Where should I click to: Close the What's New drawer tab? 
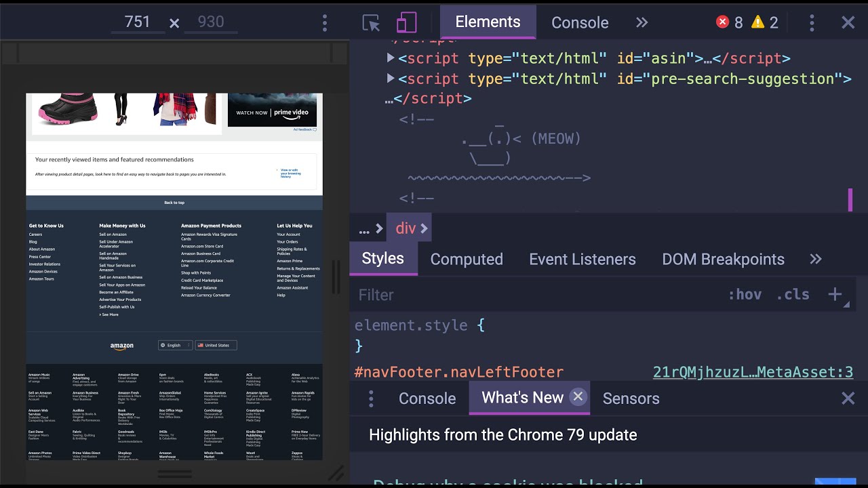[578, 396]
